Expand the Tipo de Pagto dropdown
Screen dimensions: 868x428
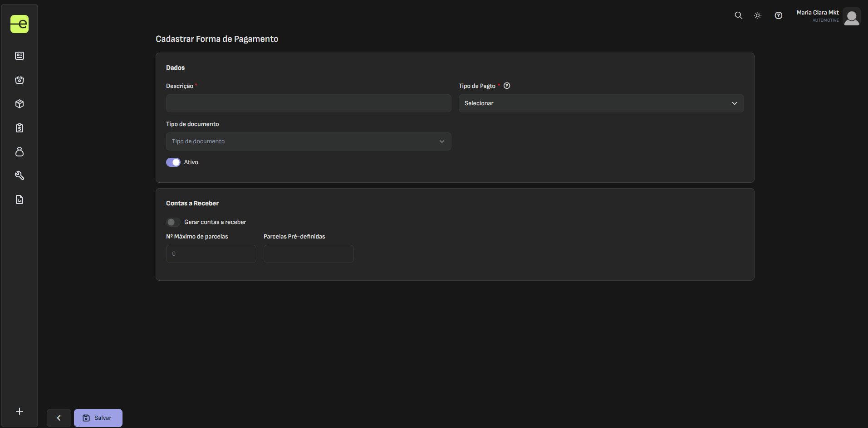pyautogui.click(x=601, y=103)
